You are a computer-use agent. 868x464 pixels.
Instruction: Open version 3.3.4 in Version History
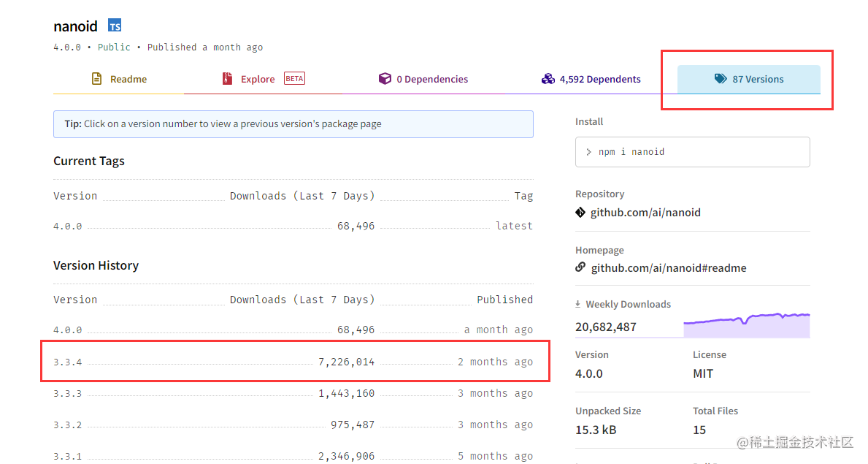point(68,362)
